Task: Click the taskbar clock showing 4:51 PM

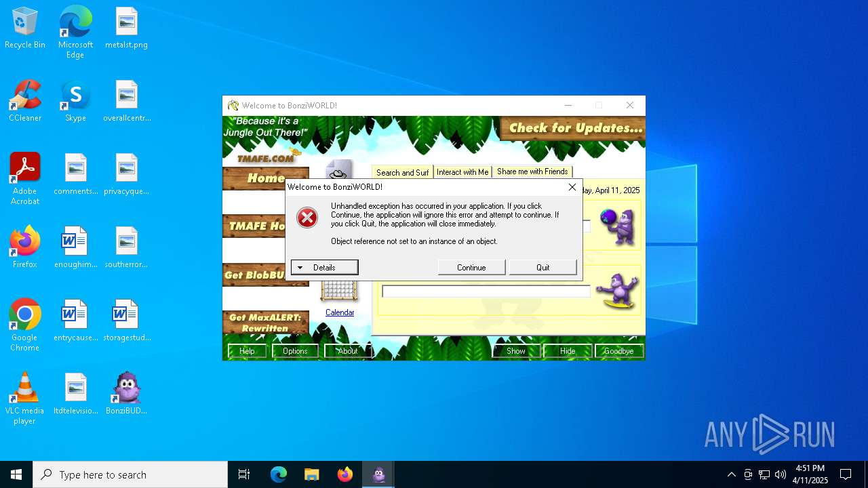Action: [810, 474]
